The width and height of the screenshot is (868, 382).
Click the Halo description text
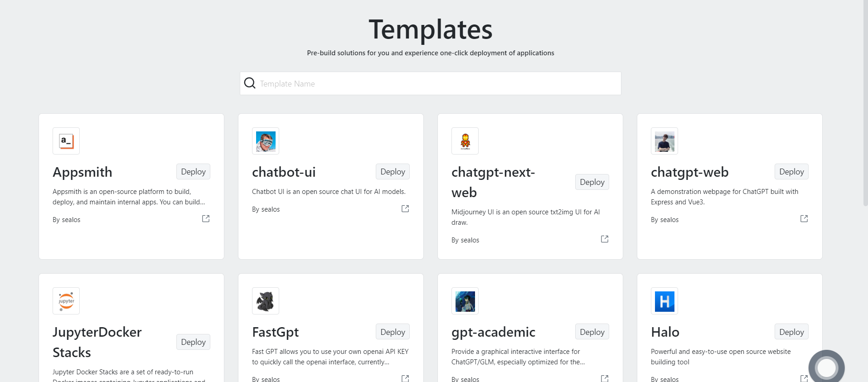tap(721, 357)
